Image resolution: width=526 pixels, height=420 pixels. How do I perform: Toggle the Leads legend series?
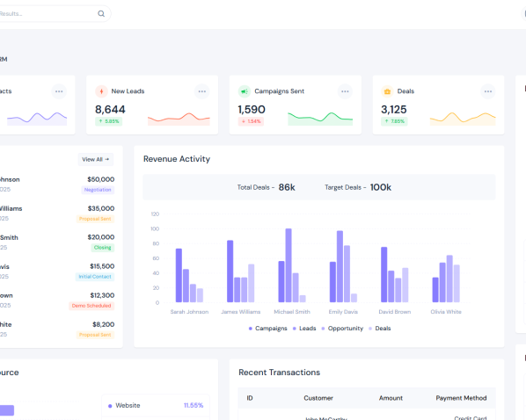coord(304,329)
